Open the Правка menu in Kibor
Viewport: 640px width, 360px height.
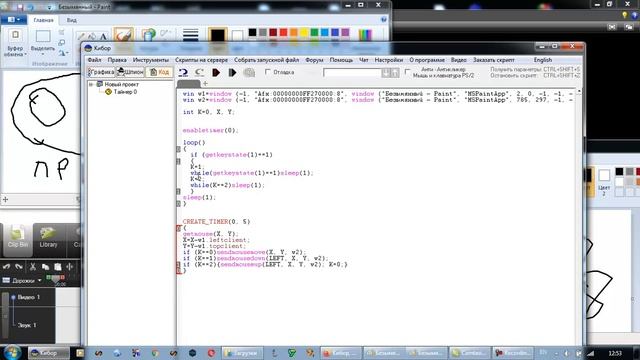117,60
